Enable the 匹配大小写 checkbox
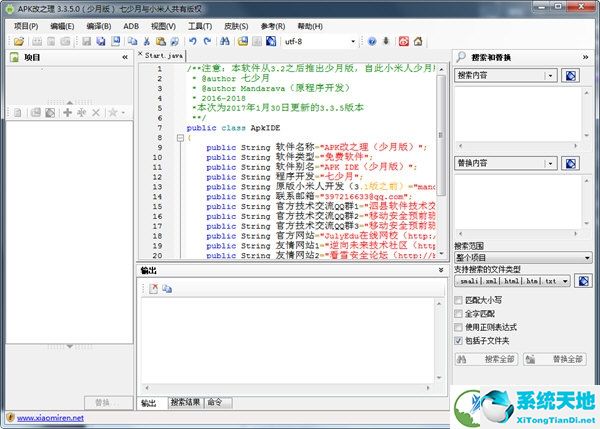This screenshot has width=600, height=429. 458,299
